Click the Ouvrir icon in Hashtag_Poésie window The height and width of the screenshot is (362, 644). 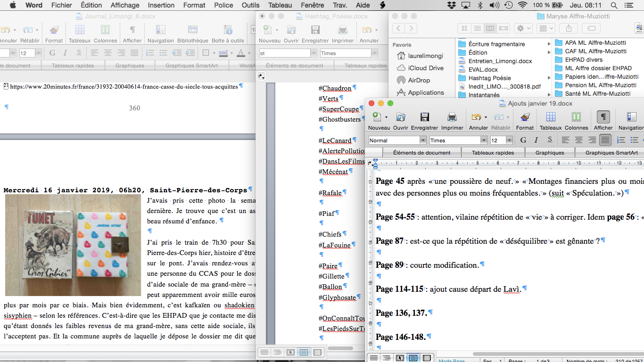click(291, 30)
